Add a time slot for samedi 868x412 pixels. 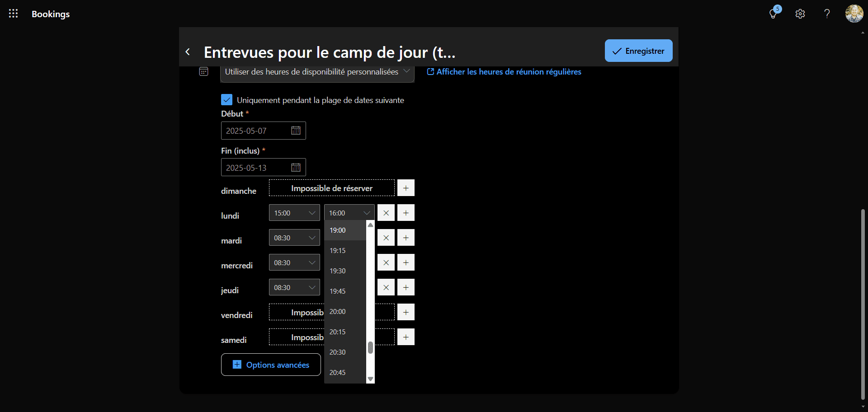tap(406, 337)
